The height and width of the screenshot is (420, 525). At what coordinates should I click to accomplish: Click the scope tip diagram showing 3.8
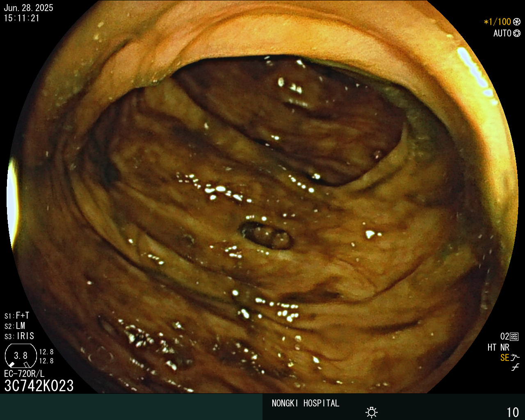pos(21,356)
